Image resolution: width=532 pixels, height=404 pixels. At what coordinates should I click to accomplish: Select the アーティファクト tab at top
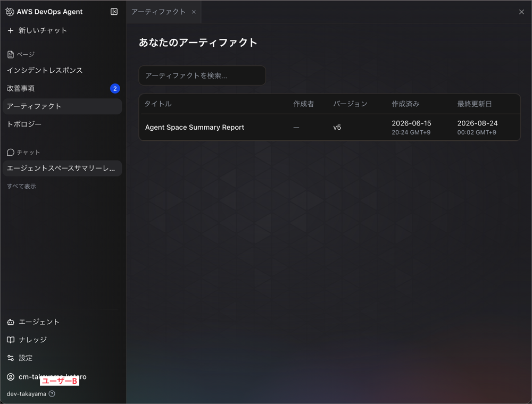159,12
